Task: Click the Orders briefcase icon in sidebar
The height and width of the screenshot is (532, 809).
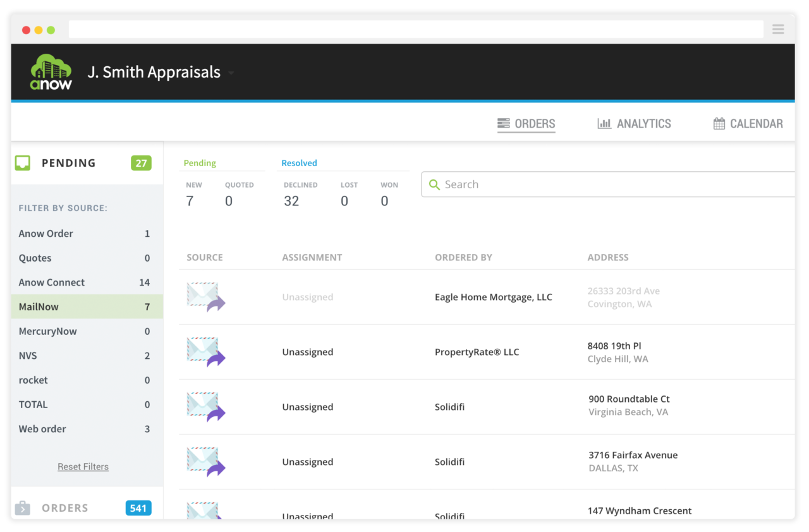Action: 23,508
